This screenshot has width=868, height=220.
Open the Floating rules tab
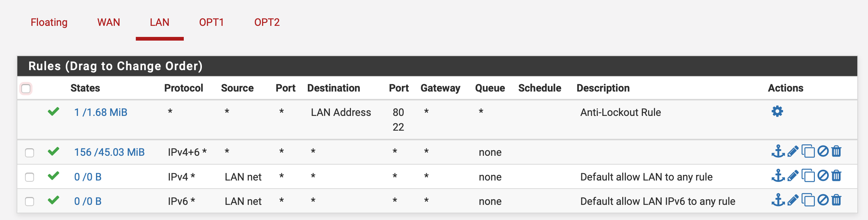tap(49, 23)
